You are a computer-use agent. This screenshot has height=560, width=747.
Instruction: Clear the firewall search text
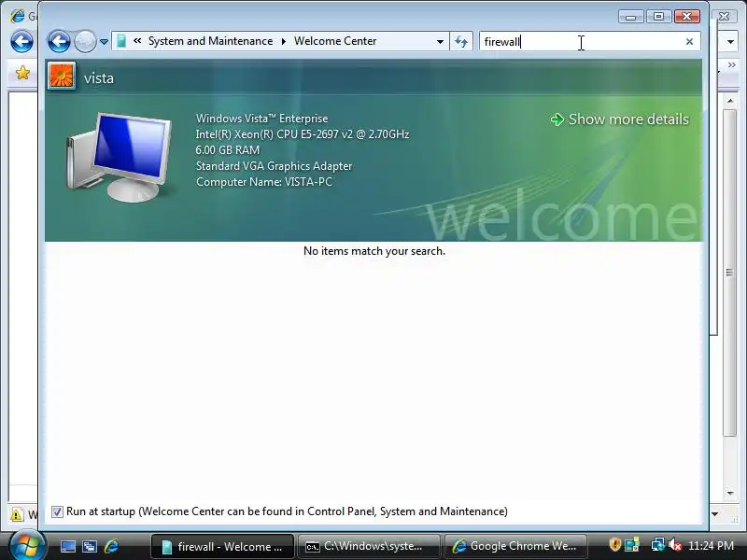click(689, 42)
